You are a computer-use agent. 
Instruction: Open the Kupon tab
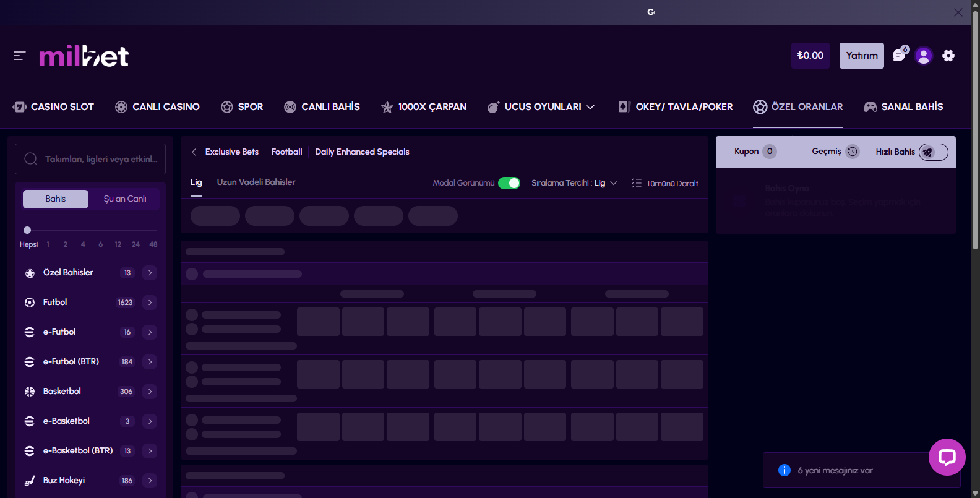(x=755, y=152)
